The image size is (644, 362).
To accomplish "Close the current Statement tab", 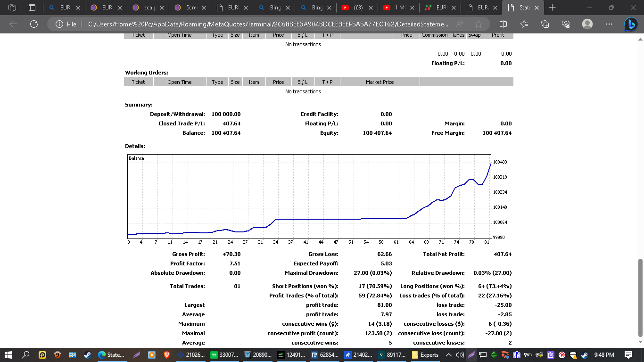I will coord(536,8).
